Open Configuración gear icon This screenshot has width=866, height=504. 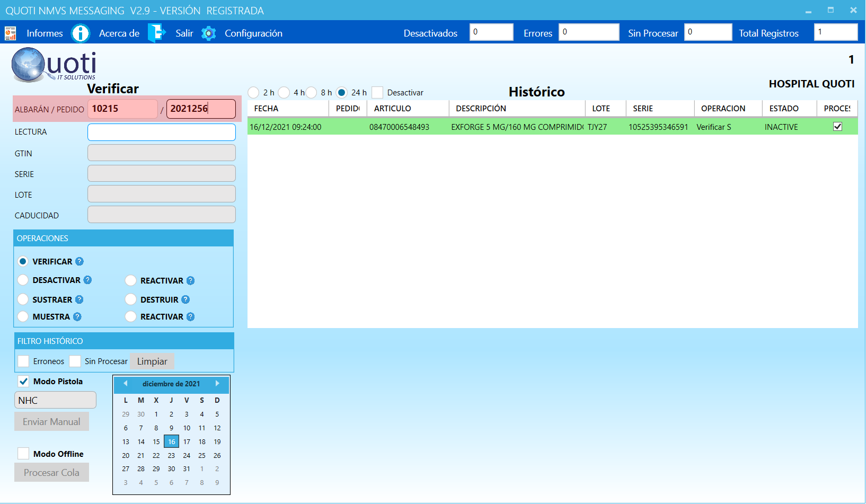coord(209,33)
